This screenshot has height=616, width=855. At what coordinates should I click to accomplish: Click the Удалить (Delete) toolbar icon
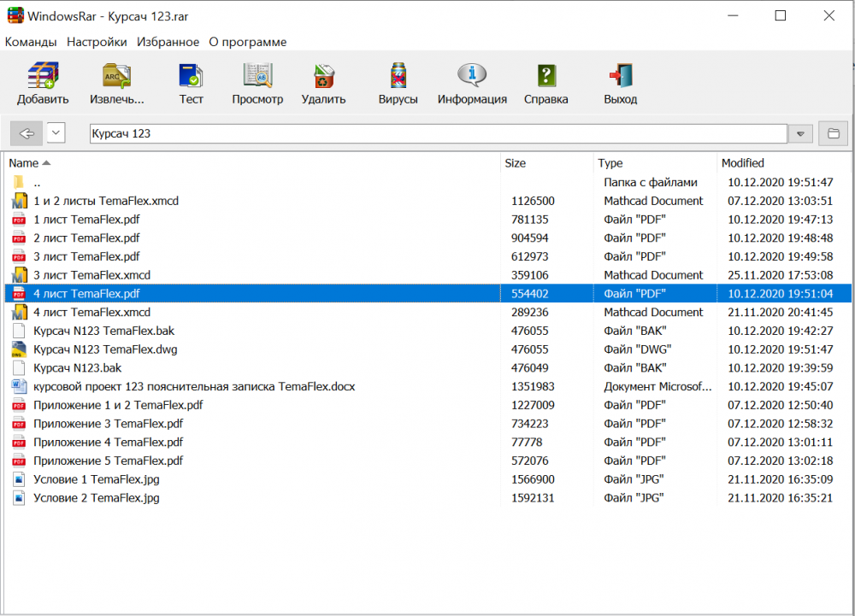(323, 77)
